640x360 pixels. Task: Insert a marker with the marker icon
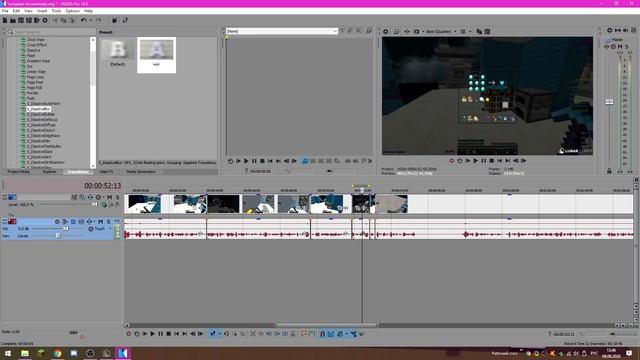304,334
